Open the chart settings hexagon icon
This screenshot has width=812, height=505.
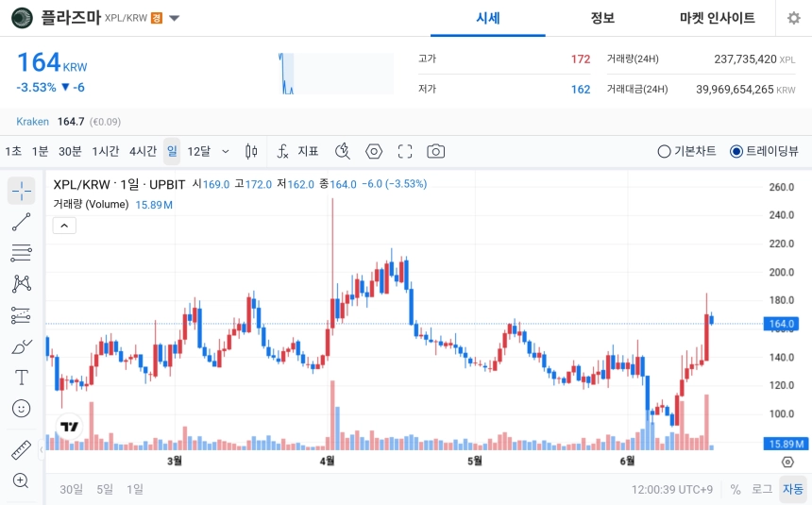374,151
